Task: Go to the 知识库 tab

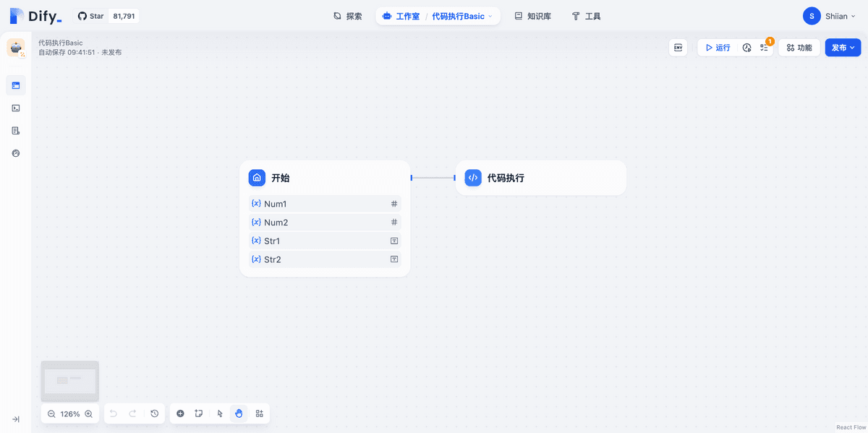Action: pos(532,16)
